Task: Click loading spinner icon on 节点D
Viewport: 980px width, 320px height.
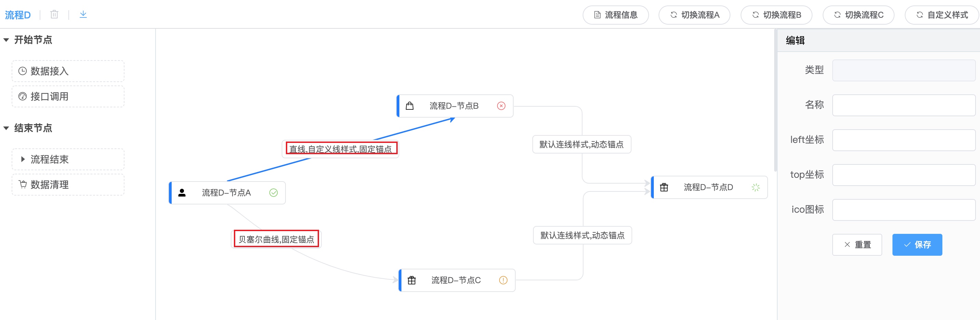Action: (755, 187)
